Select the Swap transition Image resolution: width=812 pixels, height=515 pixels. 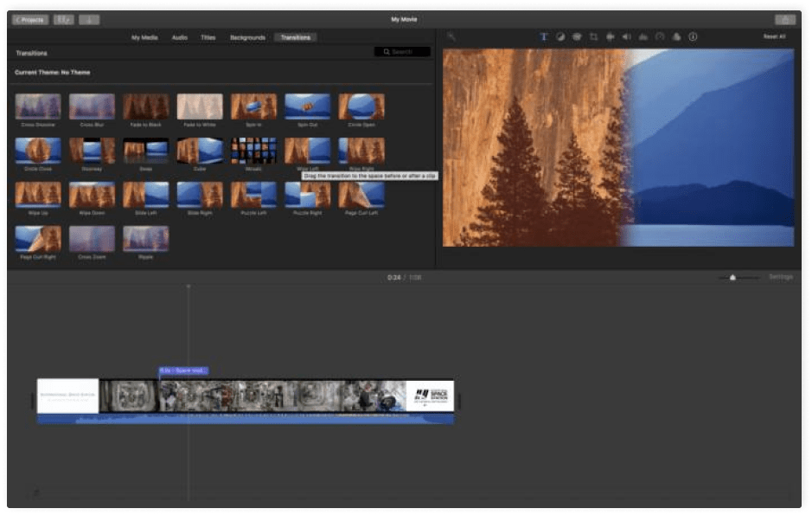click(x=145, y=151)
